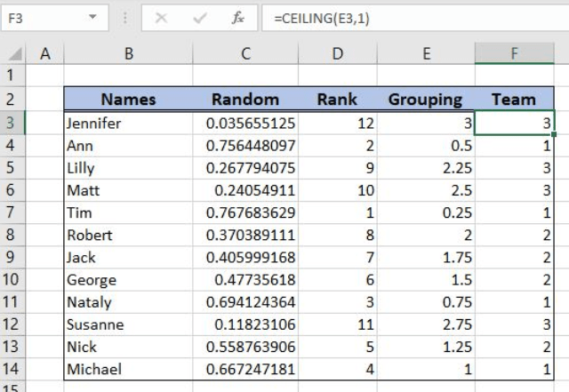Click Nick's grouping cell 1.25

(x=427, y=347)
